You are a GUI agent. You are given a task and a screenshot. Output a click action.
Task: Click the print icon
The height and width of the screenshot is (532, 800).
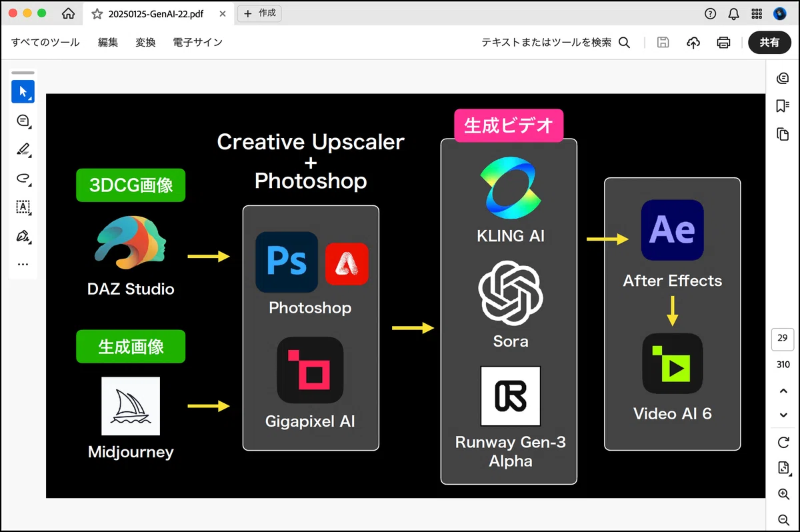[x=723, y=43]
